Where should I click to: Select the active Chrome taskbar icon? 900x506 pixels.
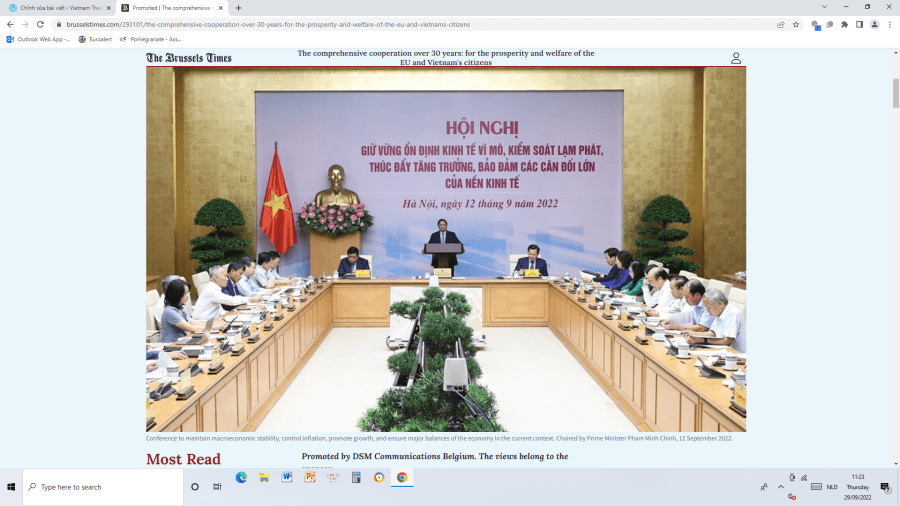point(402,477)
